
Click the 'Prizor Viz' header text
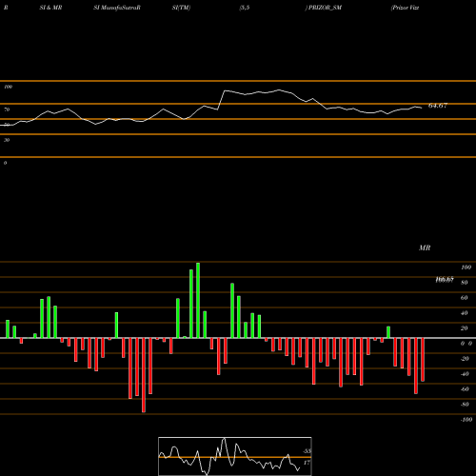(406, 8)
